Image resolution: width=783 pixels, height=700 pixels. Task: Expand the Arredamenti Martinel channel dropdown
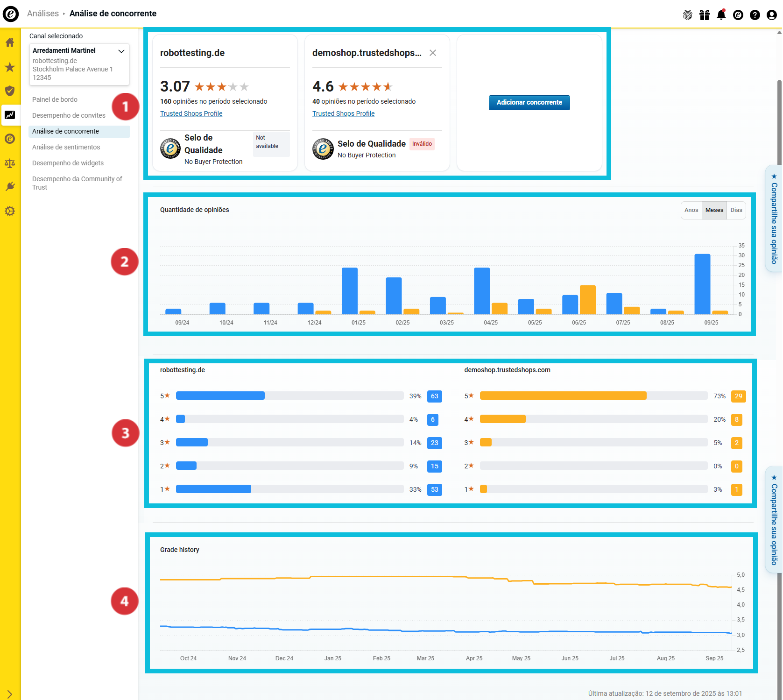click(121, 51)
